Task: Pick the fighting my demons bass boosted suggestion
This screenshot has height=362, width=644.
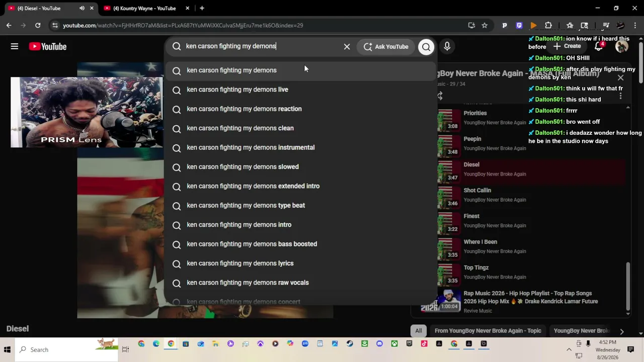Action: (300, 244)
